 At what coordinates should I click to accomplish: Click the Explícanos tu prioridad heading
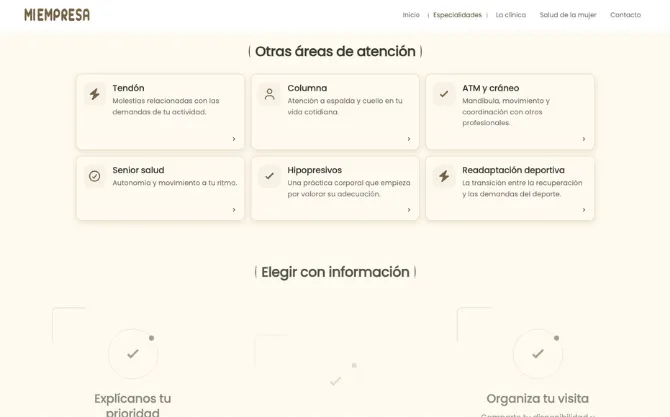[133, 405]
